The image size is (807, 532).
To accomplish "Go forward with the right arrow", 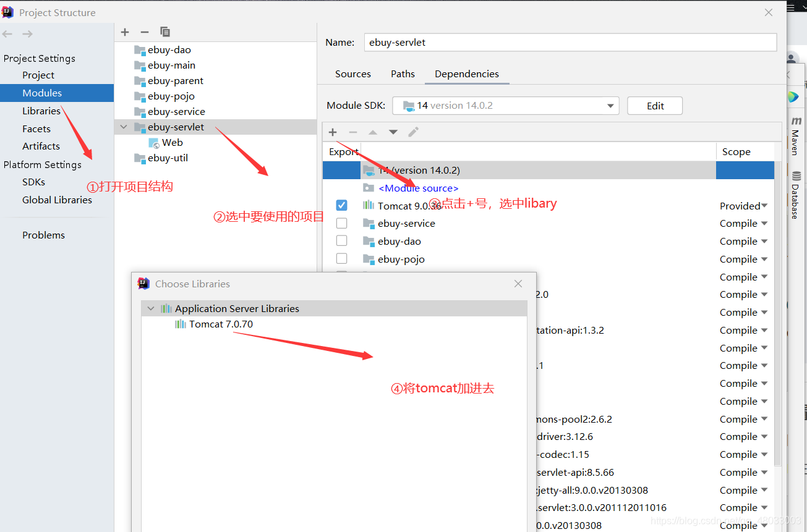I will 28,34.
